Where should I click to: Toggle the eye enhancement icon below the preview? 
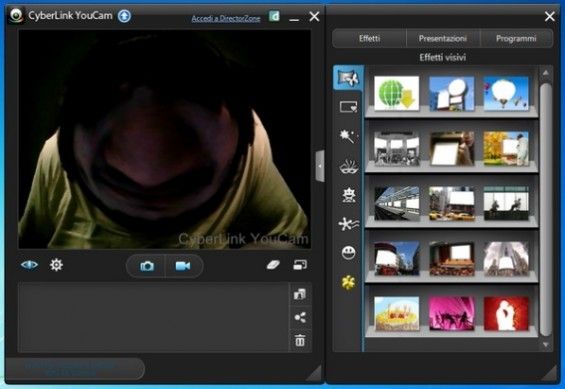coord(29,265)
